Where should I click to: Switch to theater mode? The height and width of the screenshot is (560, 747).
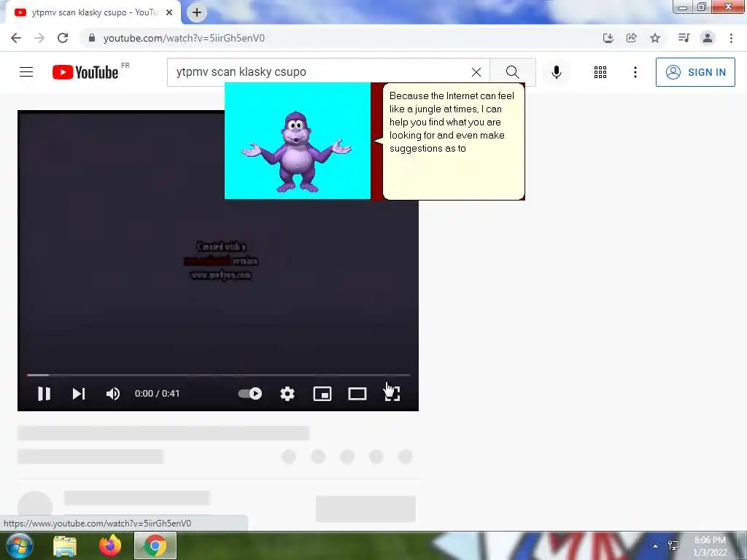point(357,394)
